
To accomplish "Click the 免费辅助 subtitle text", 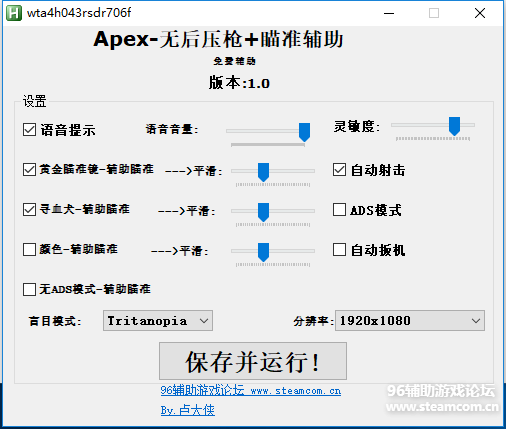I will coord(235,61).
